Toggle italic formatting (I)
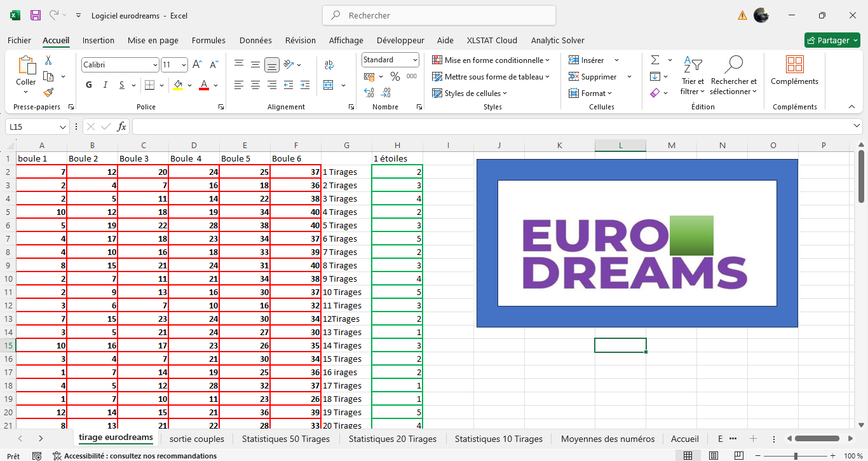This screenshot has width=868, height=461. [x=105, y=85]
